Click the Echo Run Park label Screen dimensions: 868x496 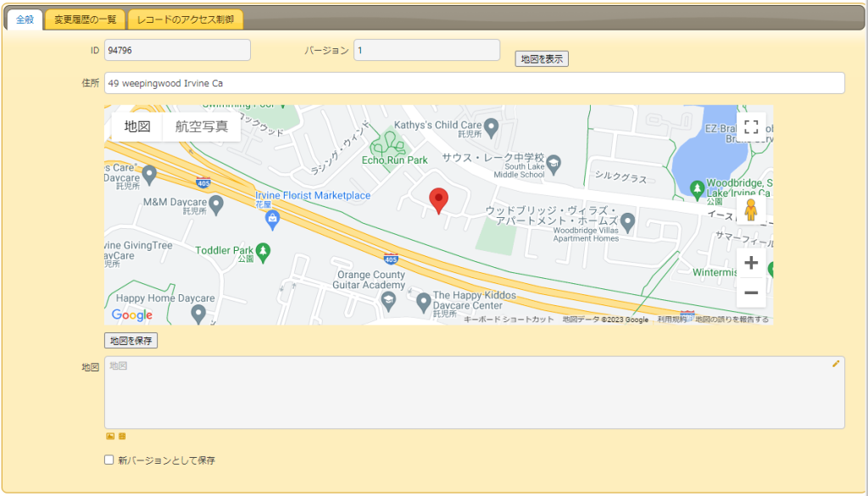click(395, 160)
